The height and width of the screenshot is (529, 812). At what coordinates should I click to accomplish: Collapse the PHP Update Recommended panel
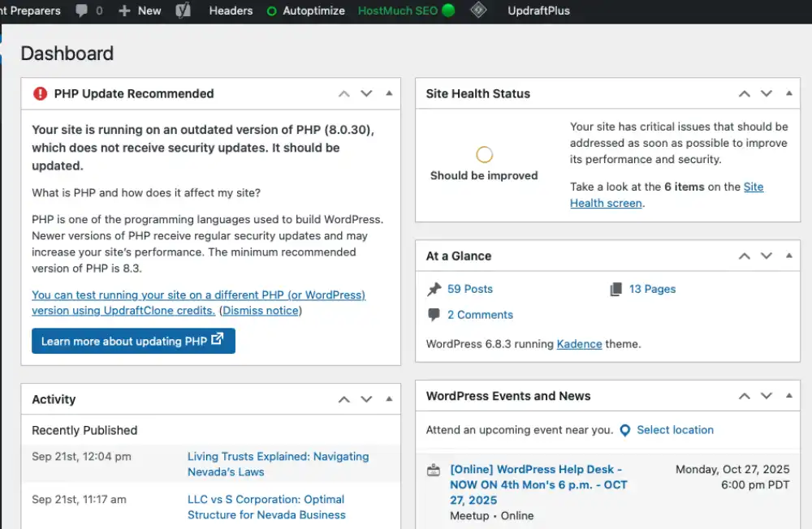(389, 93)
